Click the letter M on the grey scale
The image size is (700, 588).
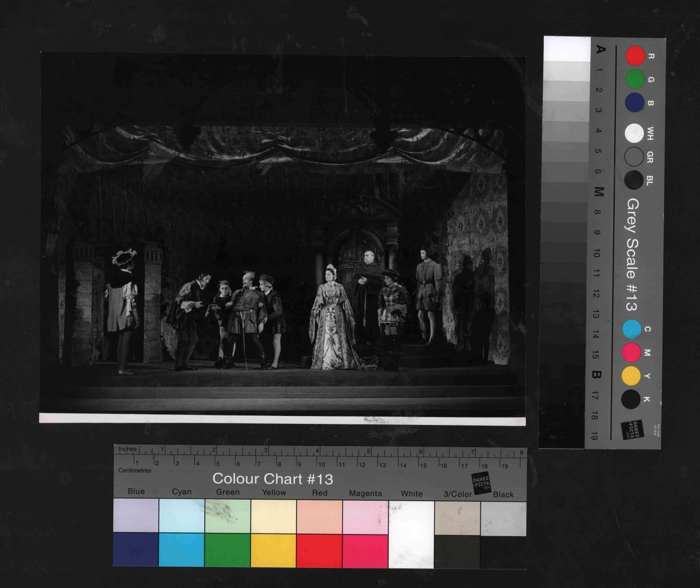(598, 192)
